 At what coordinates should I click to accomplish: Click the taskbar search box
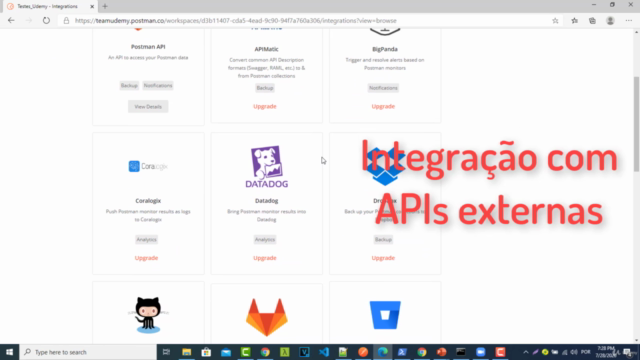(88, 352)
